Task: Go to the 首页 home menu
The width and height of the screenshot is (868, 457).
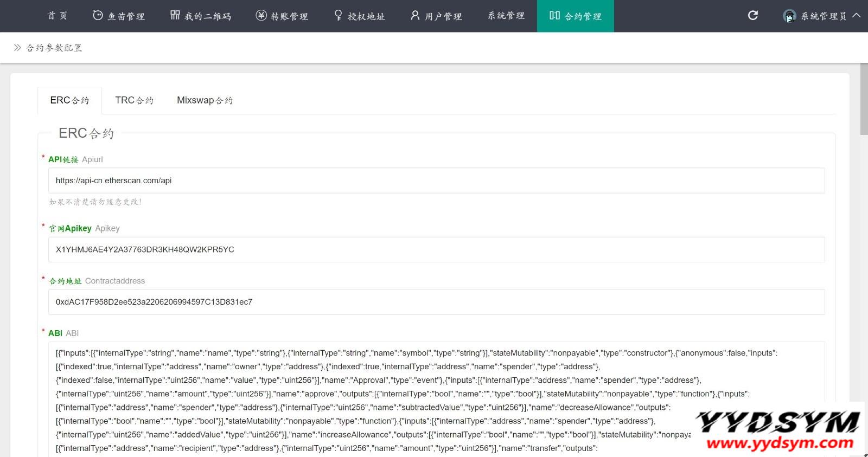Action: coord(58,16)
